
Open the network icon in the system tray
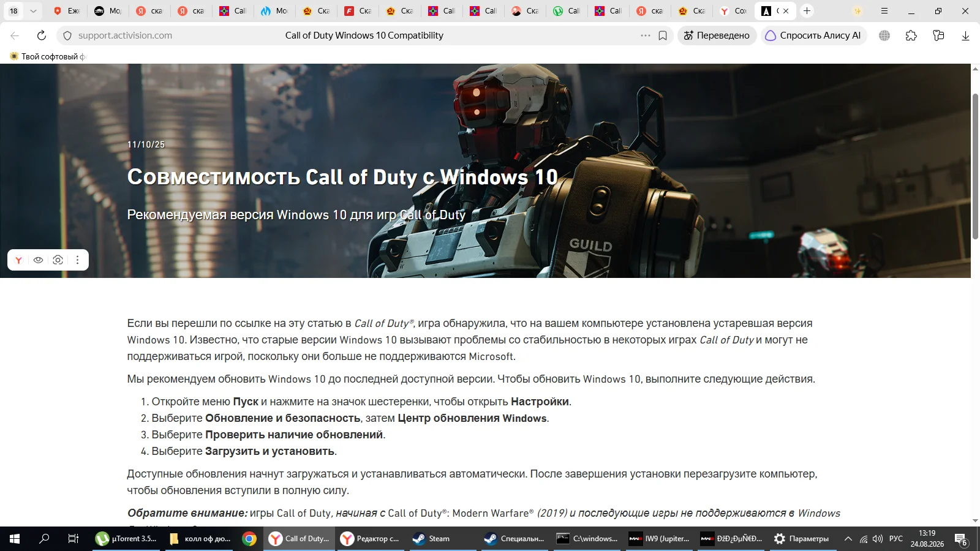pos(864,539)
